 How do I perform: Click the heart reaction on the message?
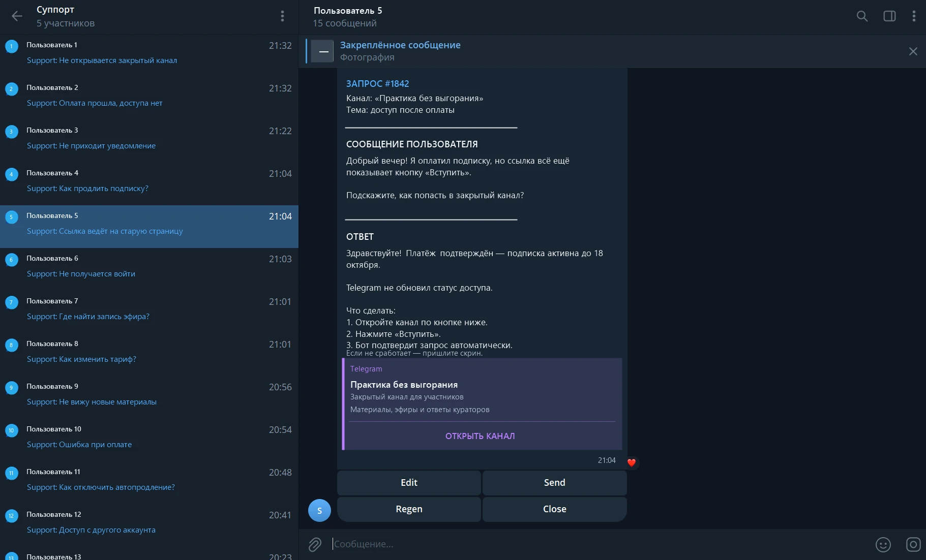632,462
